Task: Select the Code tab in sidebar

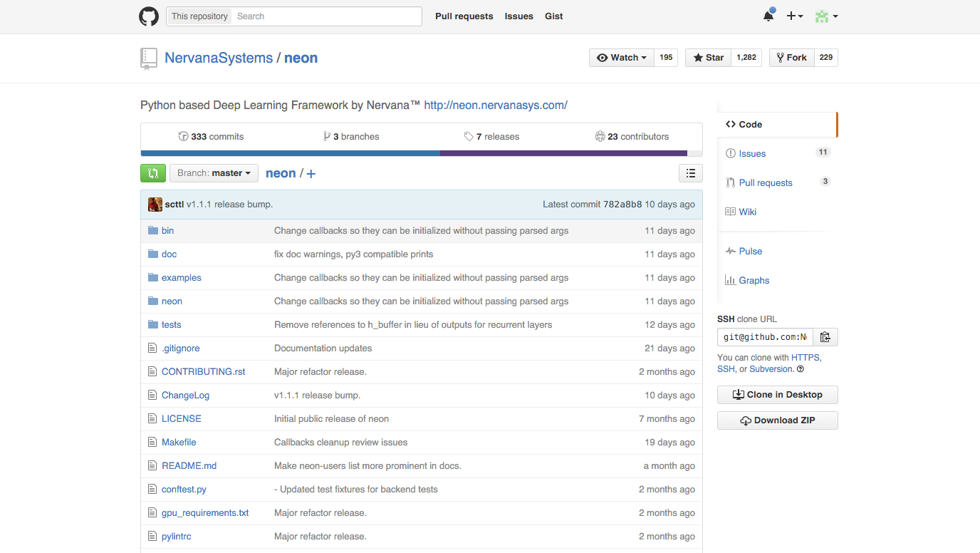Action: click(778, 125)
